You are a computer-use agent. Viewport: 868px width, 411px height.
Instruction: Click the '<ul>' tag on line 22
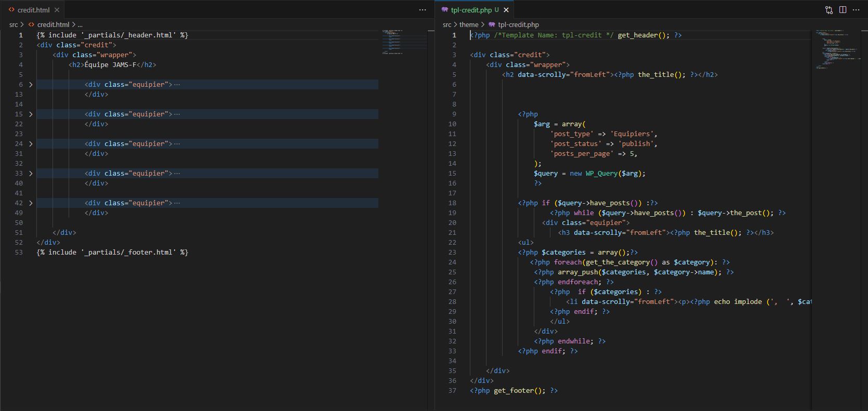point(526,242)
